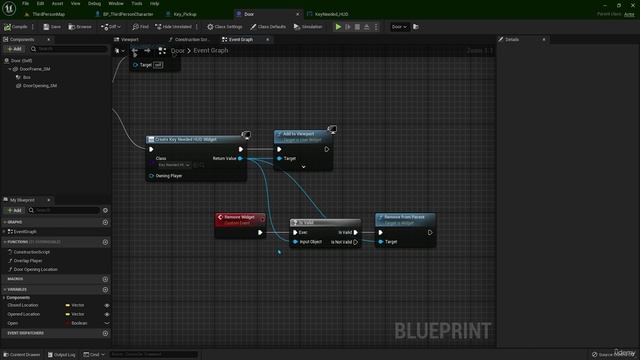Viewport: 640px width, 360px height.
Task: Add new graph with plus icon
Action: (105, 222)
